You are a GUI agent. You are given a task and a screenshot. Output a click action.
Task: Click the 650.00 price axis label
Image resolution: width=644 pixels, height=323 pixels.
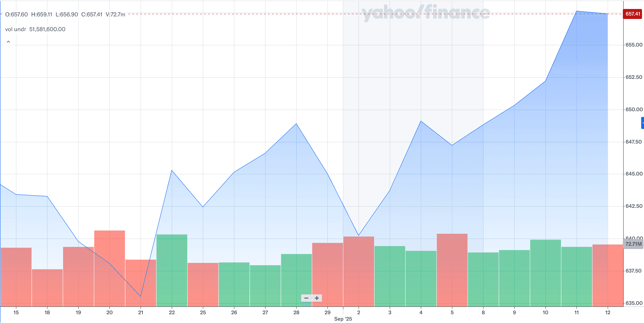pos(634,110)
